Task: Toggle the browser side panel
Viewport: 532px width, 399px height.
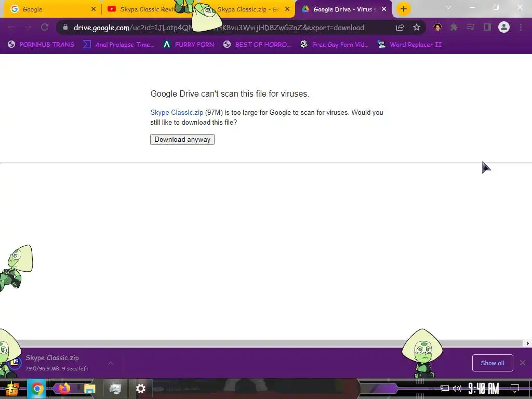Action: tap(487, 27)
